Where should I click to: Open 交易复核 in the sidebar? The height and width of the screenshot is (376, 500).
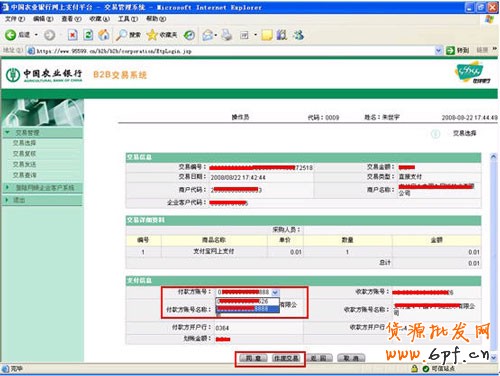point(24,154)
